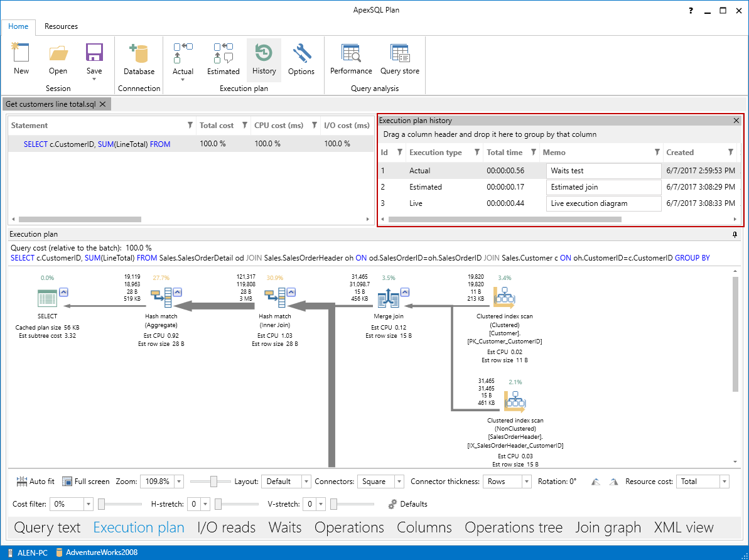Filter the CPU cost column

pyautogui.click(x=315, y=125)
